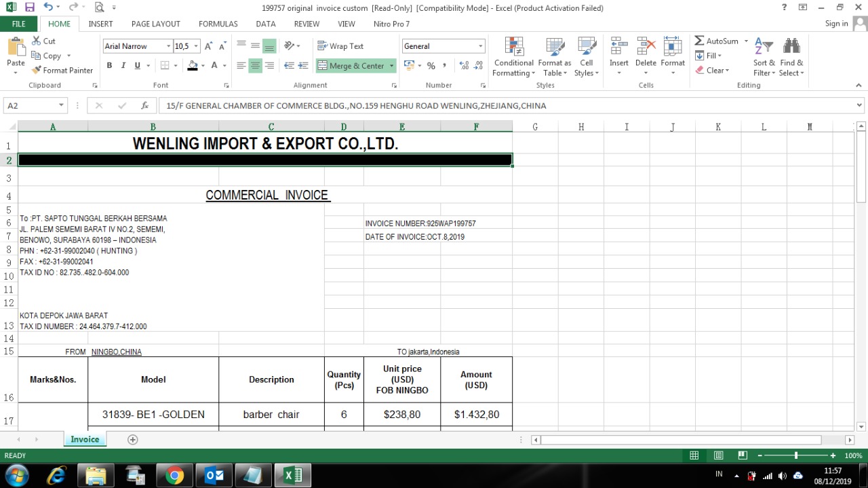The width and height of the screenshot is (868, 488).
Task: Click the Sort & Filter icon
Action: (764, 46)
